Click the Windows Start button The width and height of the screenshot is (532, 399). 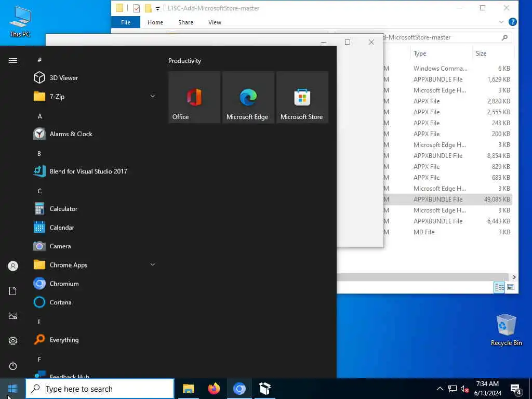pos(12,389)
